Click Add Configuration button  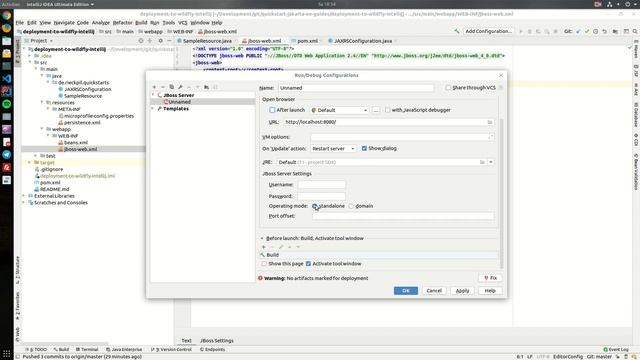coord(489,31)
